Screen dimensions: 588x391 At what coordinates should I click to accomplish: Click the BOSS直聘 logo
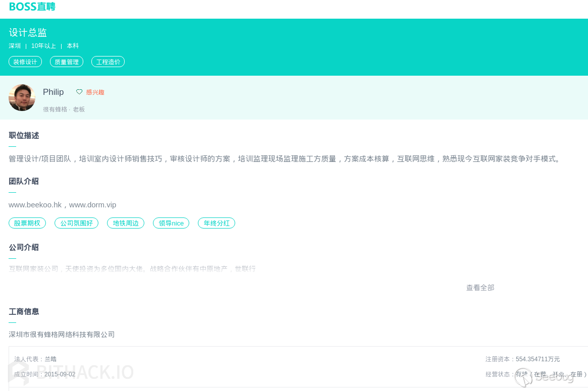tap(32, 7)
